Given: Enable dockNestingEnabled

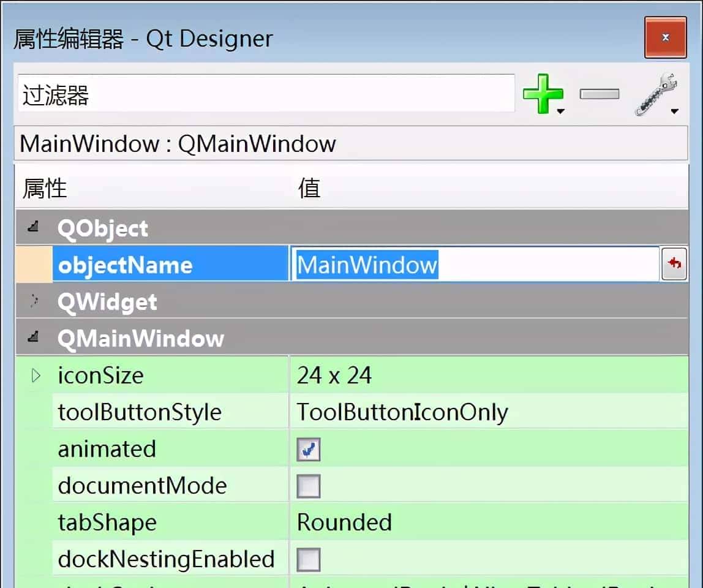Looking at the screenshot, I should [x=308, y=559].
